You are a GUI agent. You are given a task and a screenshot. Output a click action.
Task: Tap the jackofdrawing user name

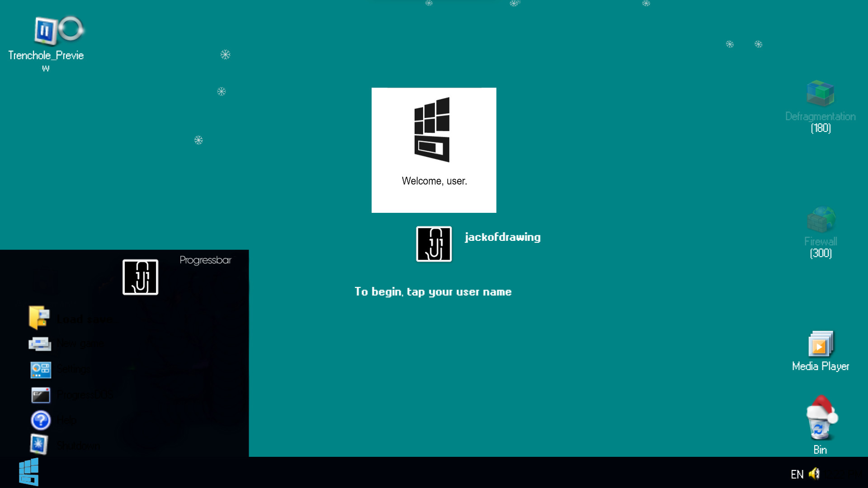click(502, 237)
